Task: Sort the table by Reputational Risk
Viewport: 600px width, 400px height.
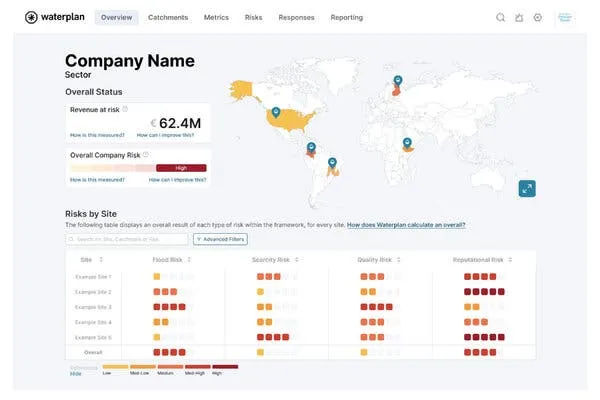Action: pyautogui.click(x=510, y=260)
